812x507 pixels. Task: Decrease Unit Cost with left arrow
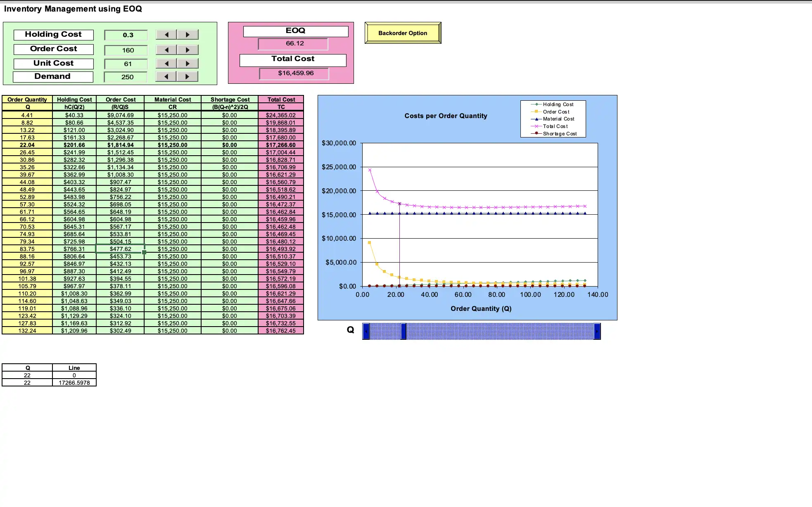(166, 64)
